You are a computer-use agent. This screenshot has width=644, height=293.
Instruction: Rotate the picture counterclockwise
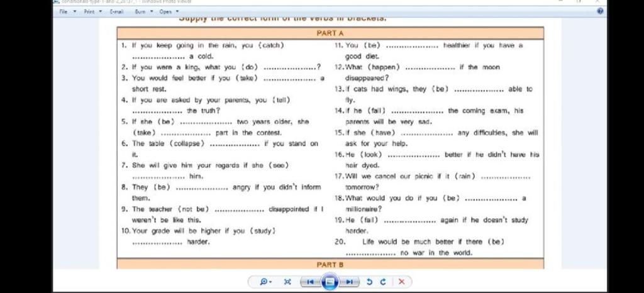tap(369, 282)
